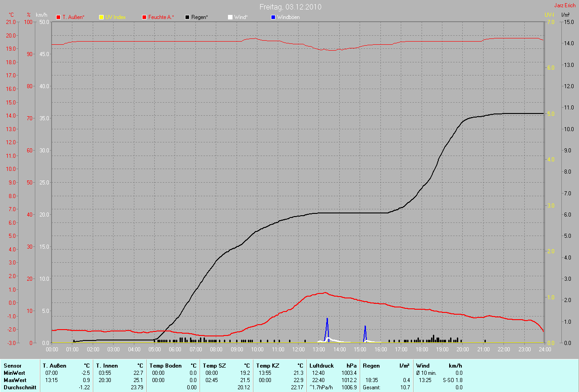The width and height of the screenshot is (579, 392).
Task: Click the 12:00 time axis label
Action: click(298, 349)
